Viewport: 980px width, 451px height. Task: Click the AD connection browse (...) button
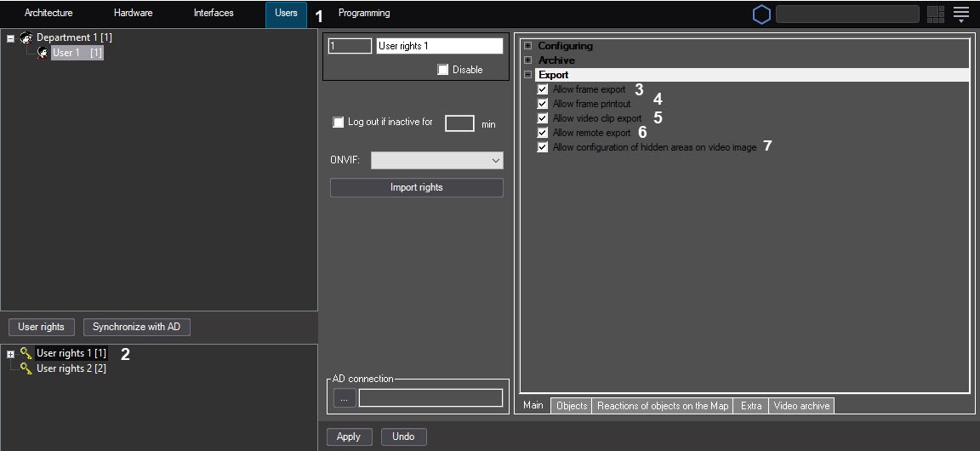point(344,397)
